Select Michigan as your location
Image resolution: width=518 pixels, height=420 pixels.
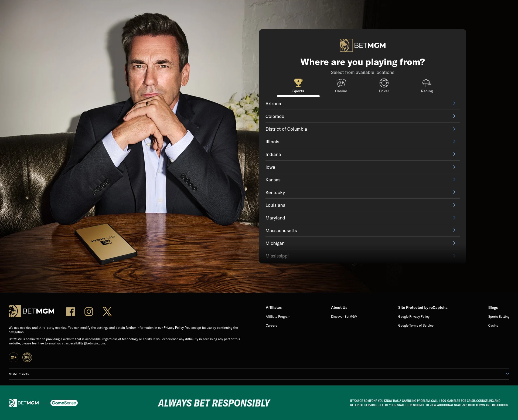[x=363, y=243]
